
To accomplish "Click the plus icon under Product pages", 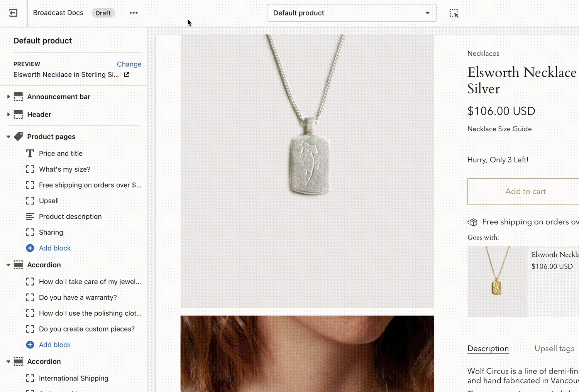I will click(x=30, y=248).
